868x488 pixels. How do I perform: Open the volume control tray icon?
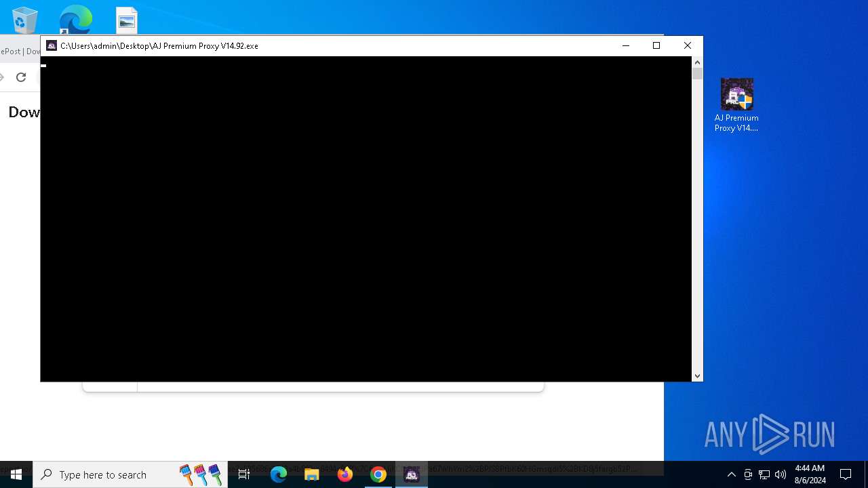[x=781, y=474]
